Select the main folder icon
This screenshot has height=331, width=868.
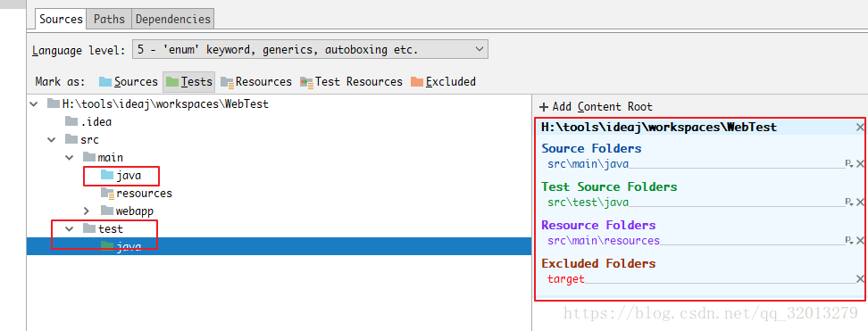point(89,157)
